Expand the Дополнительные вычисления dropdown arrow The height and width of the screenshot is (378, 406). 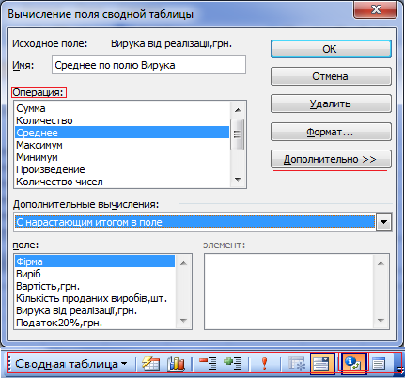coord(384,222)
